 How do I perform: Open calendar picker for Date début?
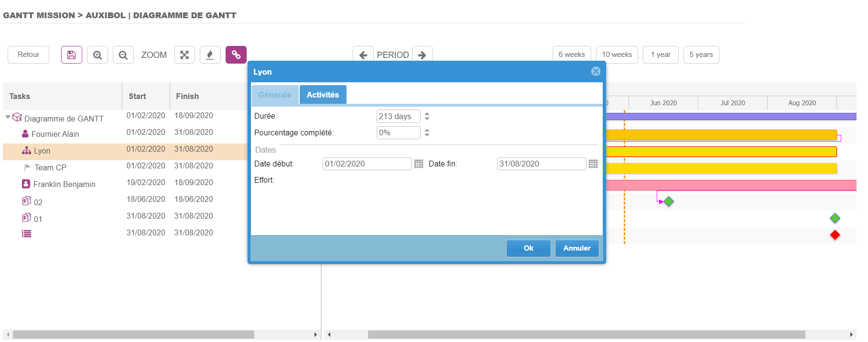[x=419, y=164]
